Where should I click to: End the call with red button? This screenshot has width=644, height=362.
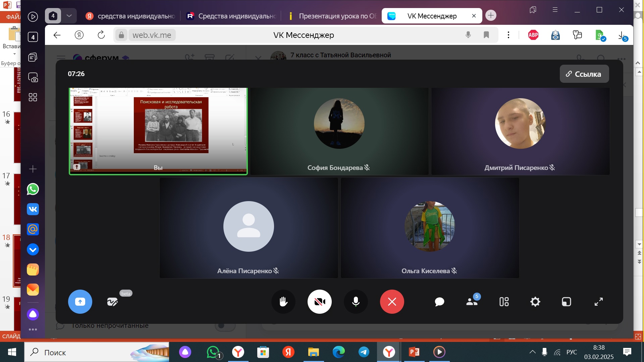tap(392, 302)
